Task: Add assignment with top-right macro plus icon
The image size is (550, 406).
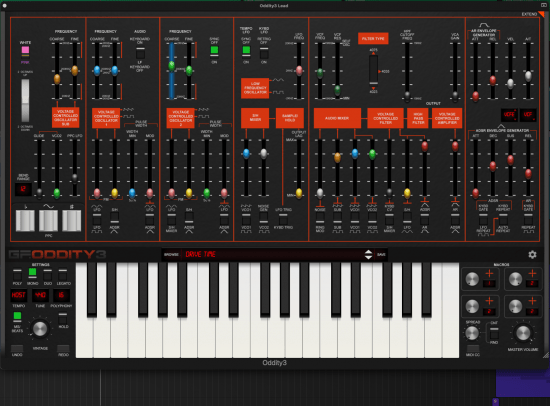Action: pyautogui.click(x=532, y=273)
